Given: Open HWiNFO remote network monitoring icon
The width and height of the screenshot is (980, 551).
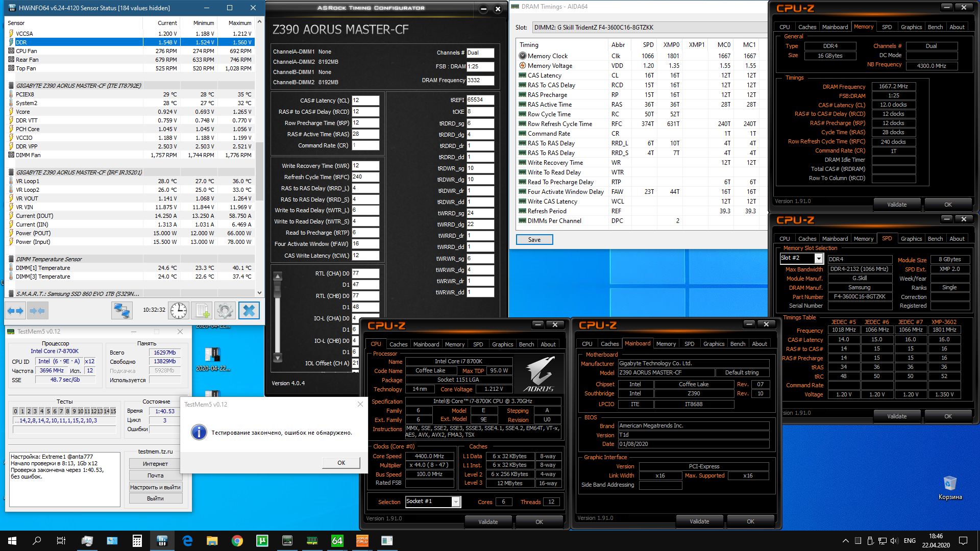Looking at the screenshot, I should (x=122, y=310).
